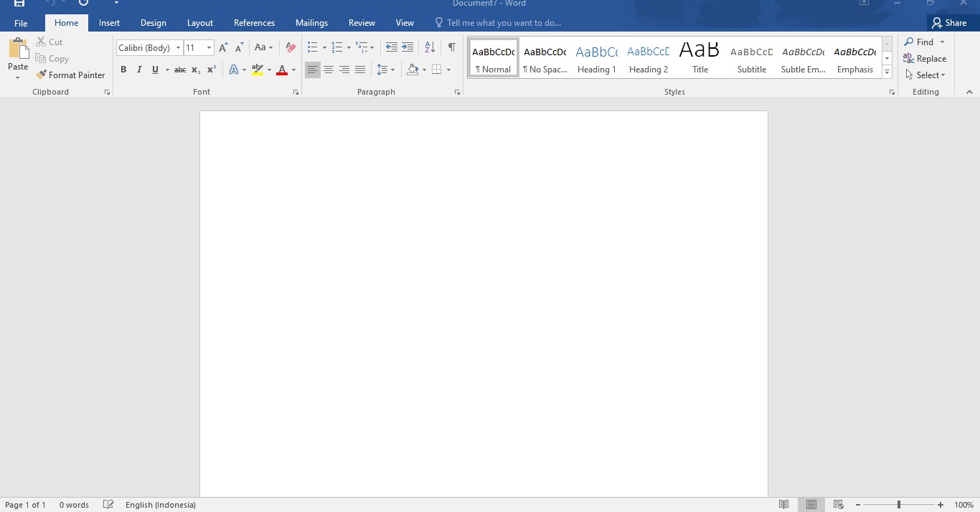The width and height of the screenshot is (980, 512).
Task: Switch to the References tab
Action: click(254, 23)
